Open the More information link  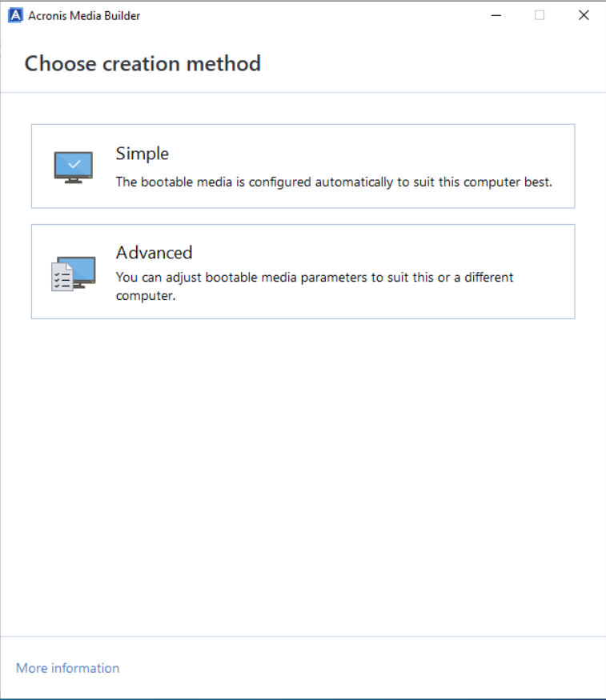point(67,668)
